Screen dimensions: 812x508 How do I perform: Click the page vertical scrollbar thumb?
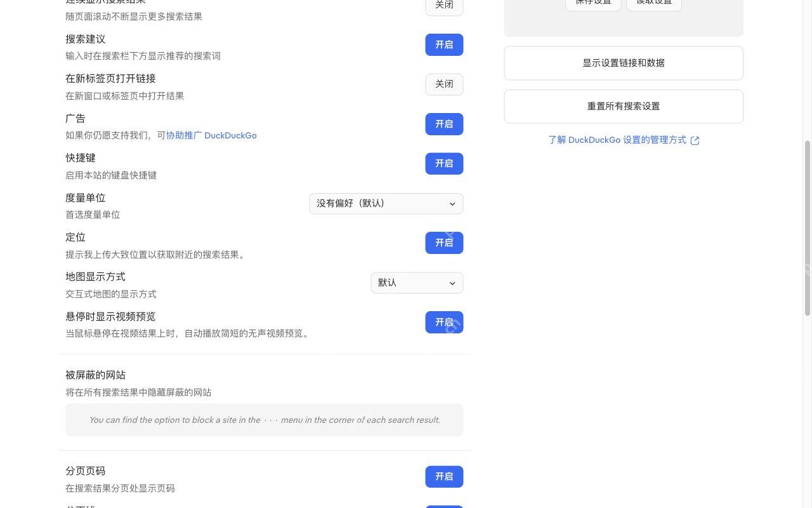click(x=808, y=227)
